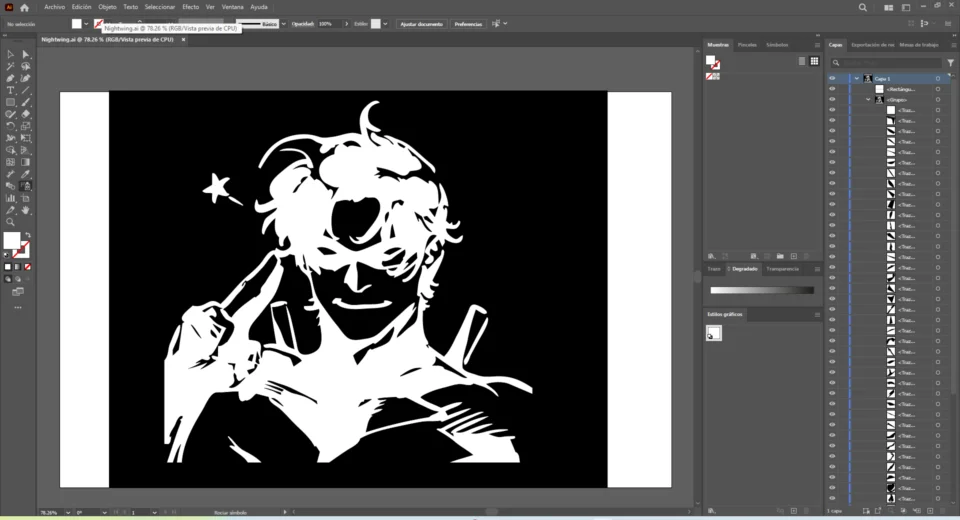
Task: Enable Draw Behind mode
Action: coord(18,279)
